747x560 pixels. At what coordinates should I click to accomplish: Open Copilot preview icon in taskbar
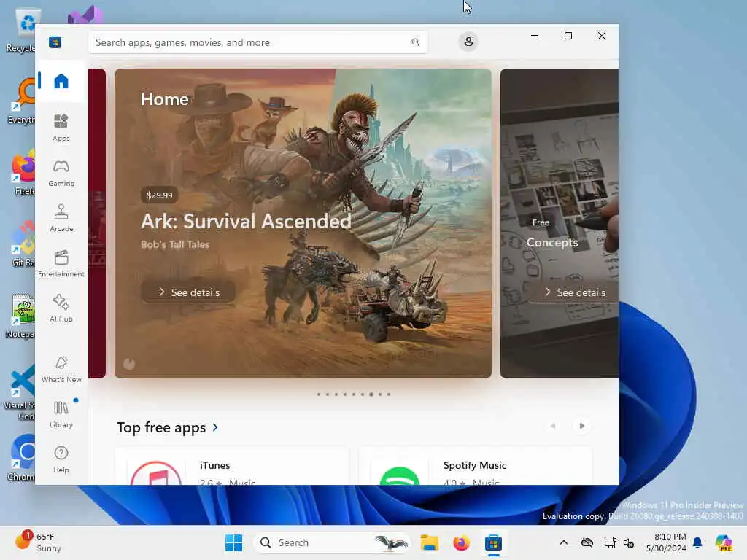tap(724, 542)
